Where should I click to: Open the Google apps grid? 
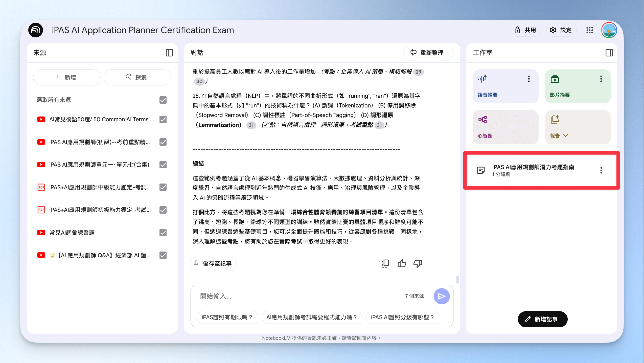(590, 30)
